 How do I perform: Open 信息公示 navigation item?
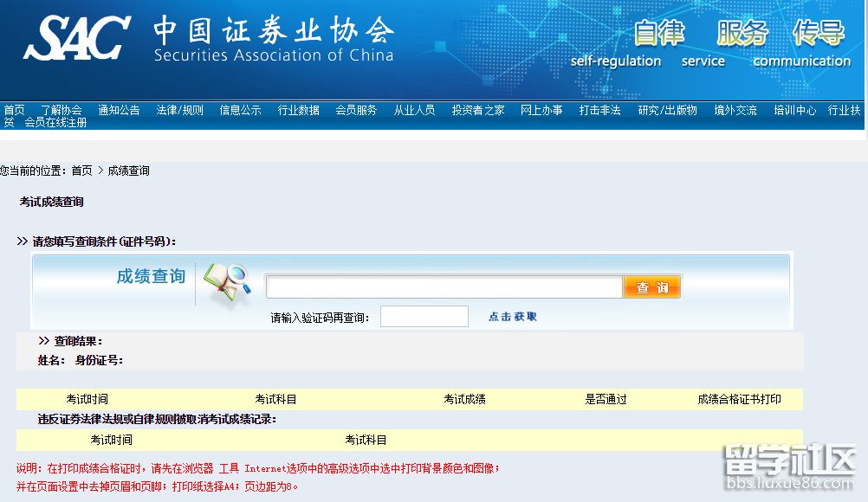[240, 110]
